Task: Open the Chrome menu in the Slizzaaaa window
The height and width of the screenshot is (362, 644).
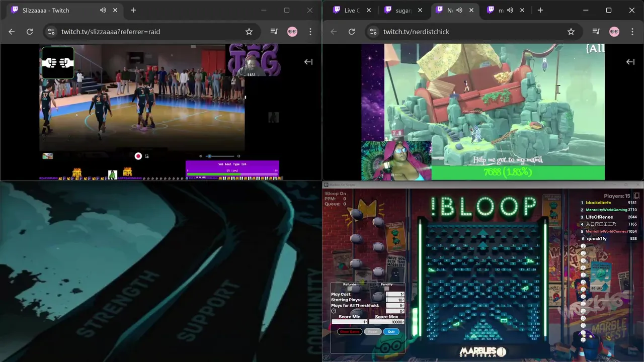Action: (310, 32)
